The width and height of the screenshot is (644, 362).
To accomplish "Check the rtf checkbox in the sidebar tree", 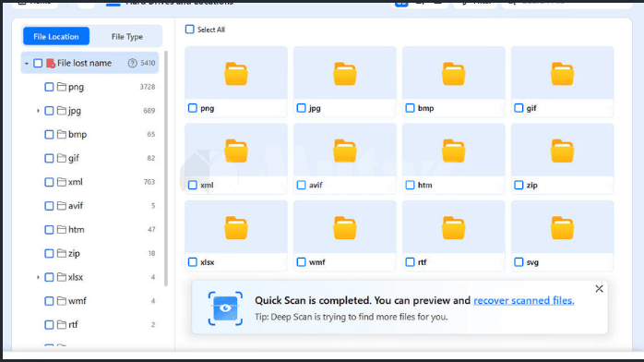I will (49, 325).
